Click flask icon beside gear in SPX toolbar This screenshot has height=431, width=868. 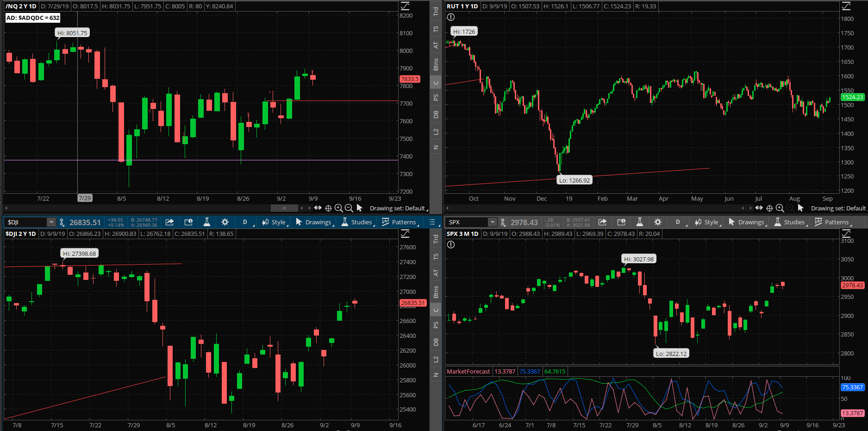[639, 222]
